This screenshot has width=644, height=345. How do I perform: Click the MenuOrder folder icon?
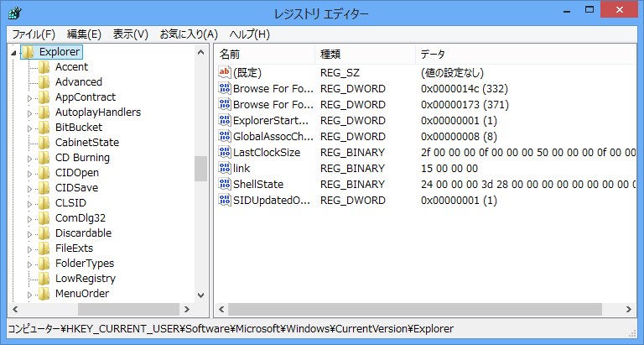pyautogui.click(x=44, y=294)
